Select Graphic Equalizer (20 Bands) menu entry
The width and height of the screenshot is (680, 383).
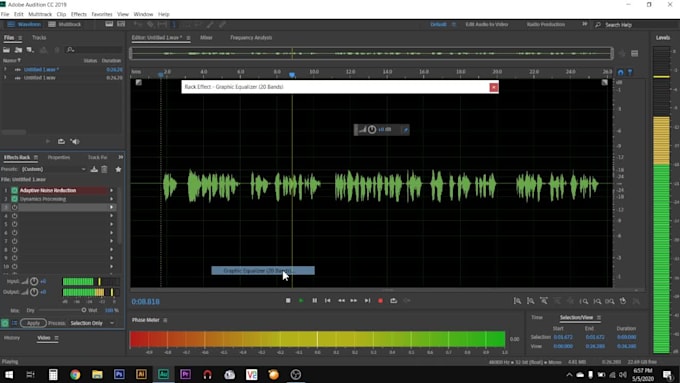point(263,271)
